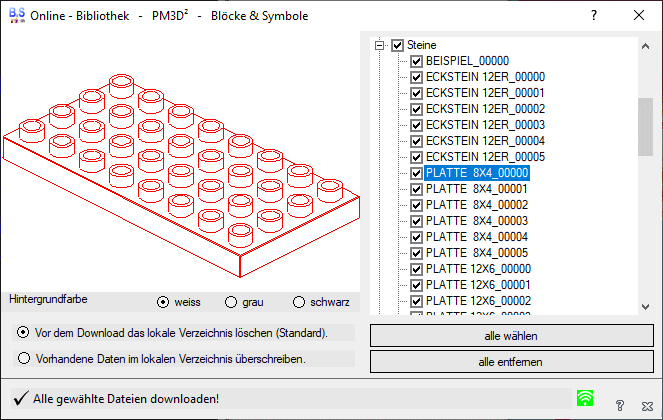Toggle checkbox for PLATTE 12X6_00002
The width and height of the screenshot is (663, 420).
pyautogui.click(x=416, y=301)
